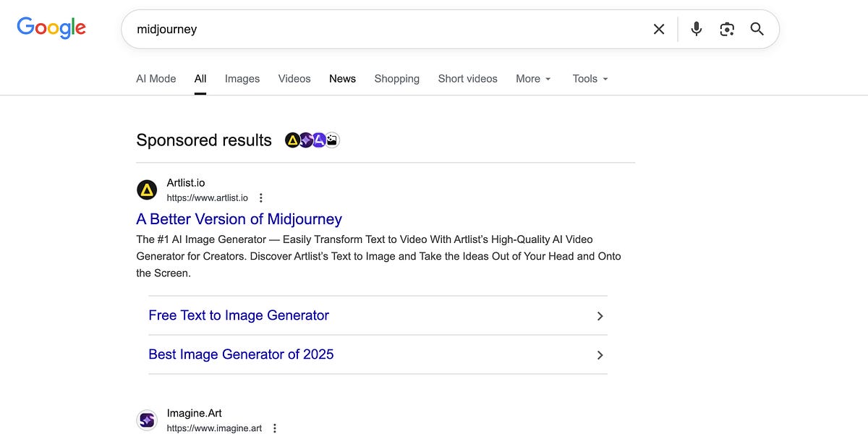This screenshot has height=434, width=868.
Task: Start voice search with microphone icon
Action: (697, 29)
